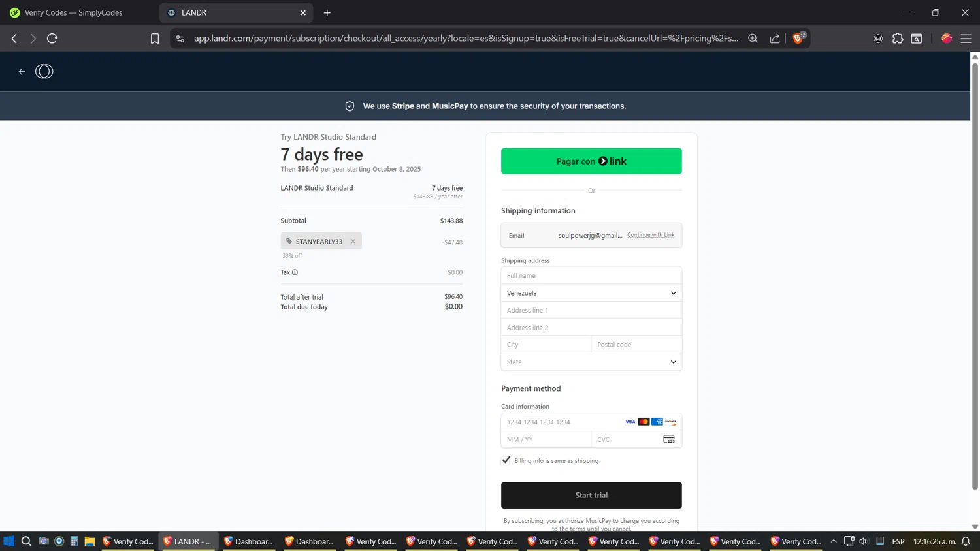Screen dimensions: 980x551
Task: Click the taskbar clock showing 12:16:25 a.m.
Action: pyautogui.click(x=934, y=541)
